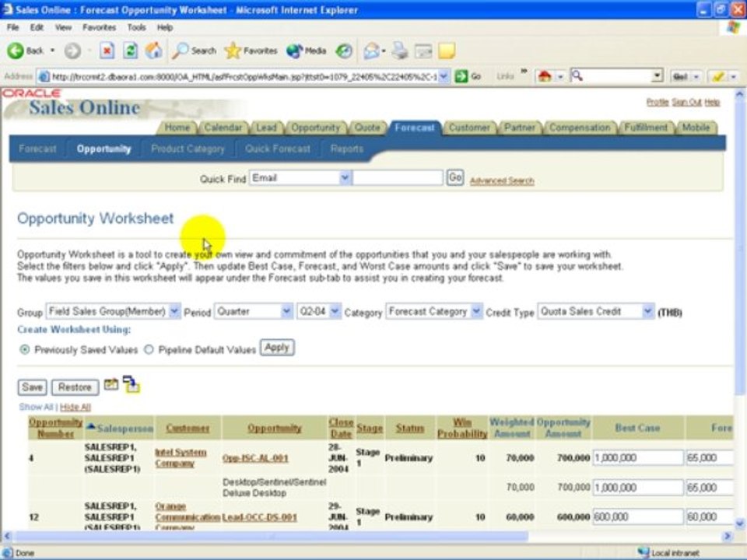The height and width of the screenshot is (560, 747).
Task: Click green Go arrow beside address
Action: point(461,76)
